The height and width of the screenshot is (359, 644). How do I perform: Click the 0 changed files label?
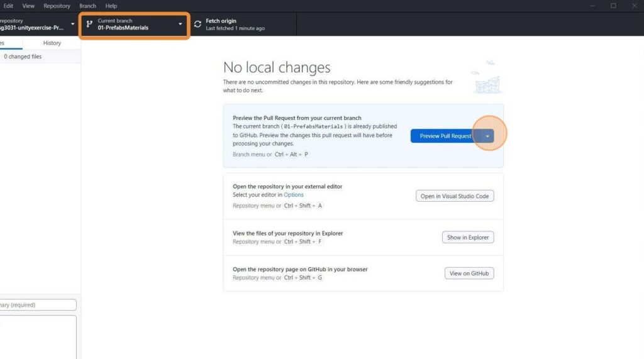tap(23, 57)
